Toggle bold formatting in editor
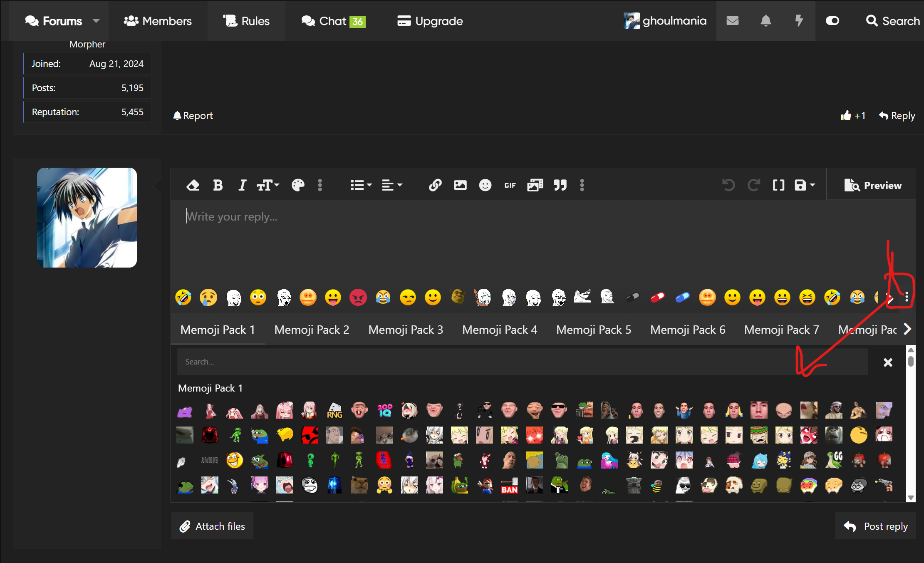Image resolution: width=924 pixels, height=563 pixels. click(218, 185)
